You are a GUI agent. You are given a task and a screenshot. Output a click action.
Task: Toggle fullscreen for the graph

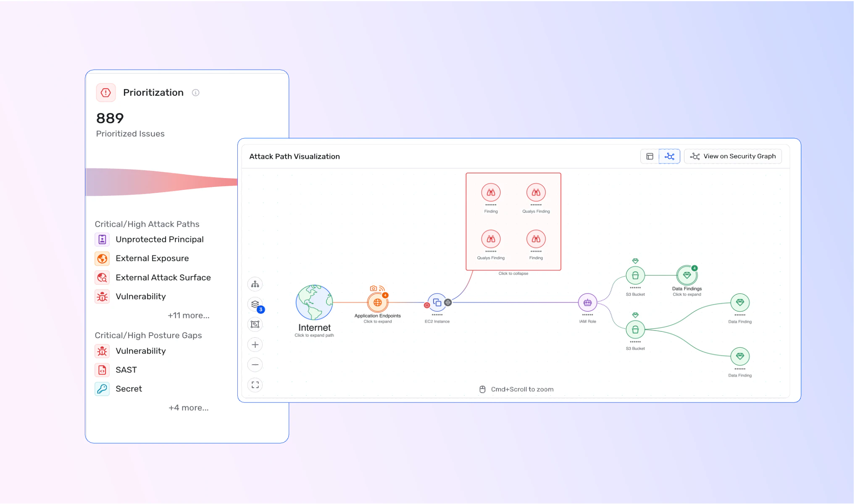point(255,385)
